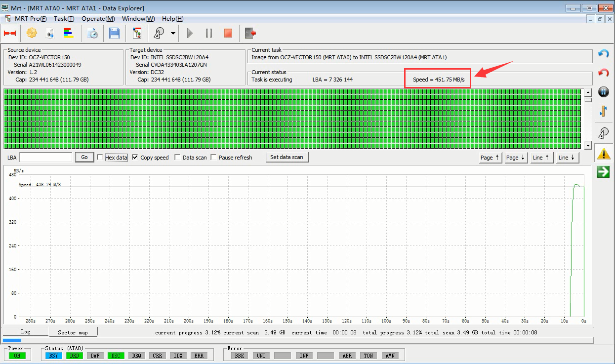Click the green right arrow sidebar icon

point(603,172)
